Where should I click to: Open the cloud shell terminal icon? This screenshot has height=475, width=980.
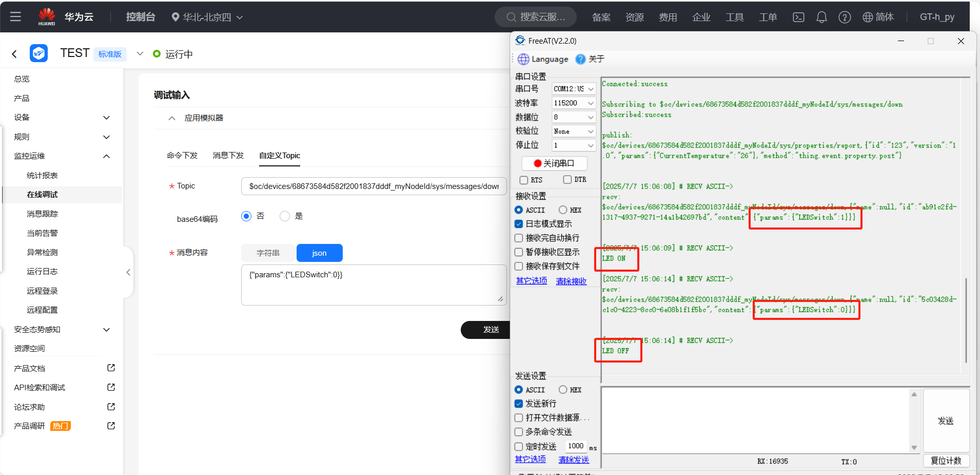798,17
